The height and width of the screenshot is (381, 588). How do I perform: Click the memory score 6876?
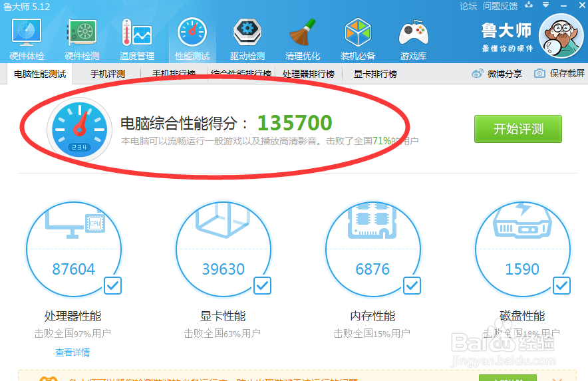pos(372,269)
